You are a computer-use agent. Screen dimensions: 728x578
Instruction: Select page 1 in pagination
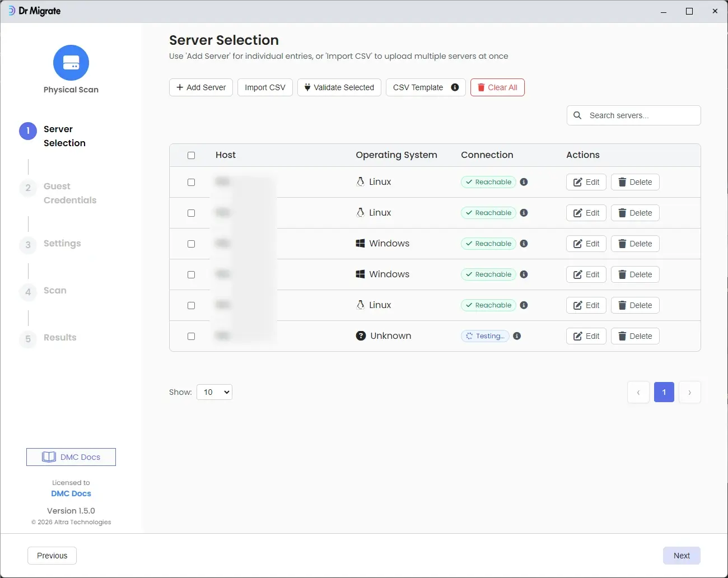(x=664, y=392)
